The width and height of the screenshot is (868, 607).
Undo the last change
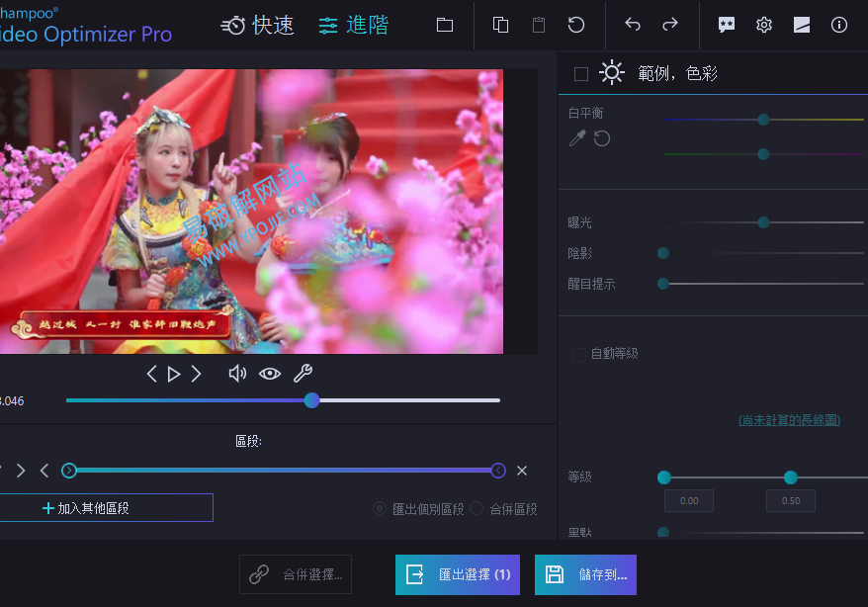632,25
